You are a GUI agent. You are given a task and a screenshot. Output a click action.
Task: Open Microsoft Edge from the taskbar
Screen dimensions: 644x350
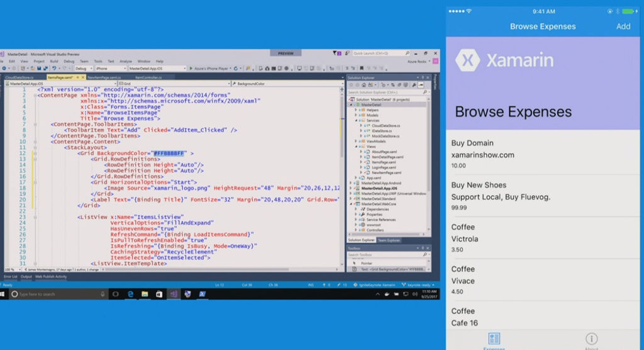click(131, 294)
